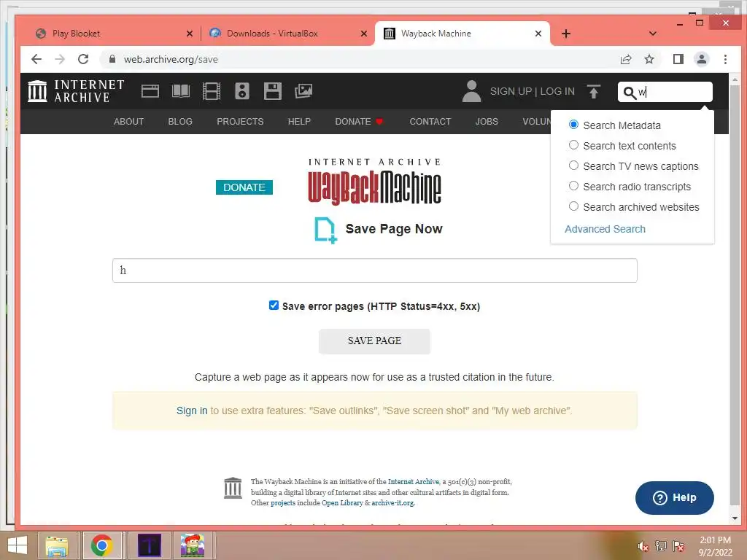
Task: Open the Video film strip icon
Action: pos(212,91)
